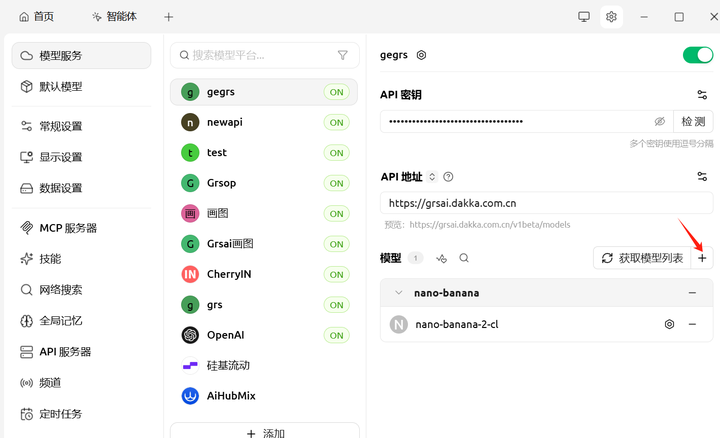Click preview URL v1beta/models text
The image size is (720, 438).
point(489,225)
